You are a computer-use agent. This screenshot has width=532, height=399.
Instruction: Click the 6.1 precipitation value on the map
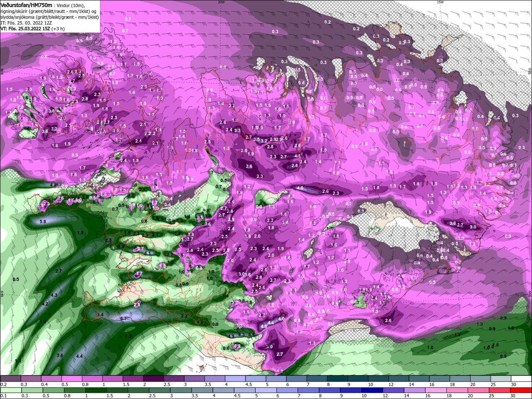(x=147, y=253)
